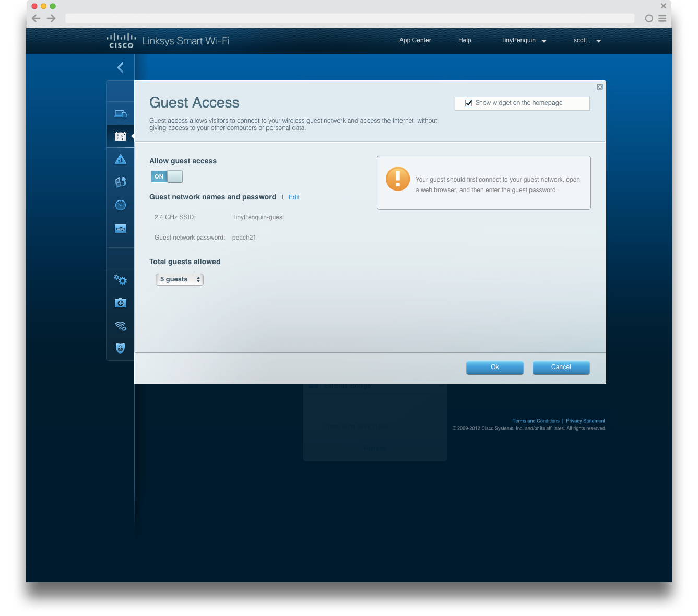Open the 5 guests dropdown
Image resolution: width=698 pixels, height=616 pixels.
(180, 279)
